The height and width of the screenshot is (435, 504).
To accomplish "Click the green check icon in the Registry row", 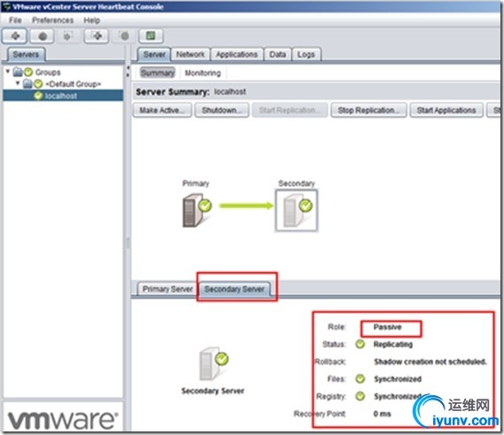I will pos(360,396).
